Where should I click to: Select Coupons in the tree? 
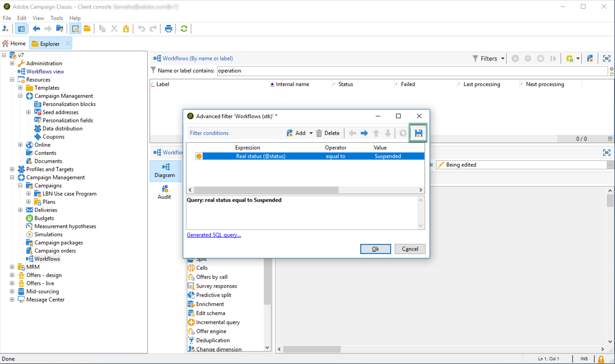point(53,137)
